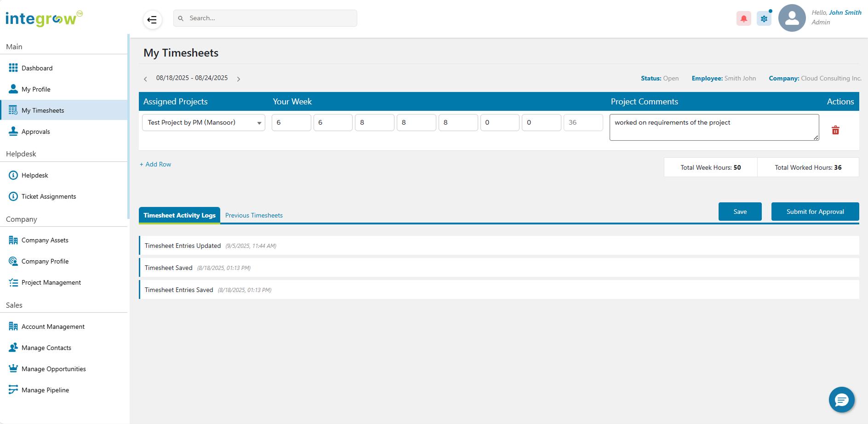The image size is (868, 424).
Task: Open Dashboard from the sidebar
Action: click(x=37, y=68)
